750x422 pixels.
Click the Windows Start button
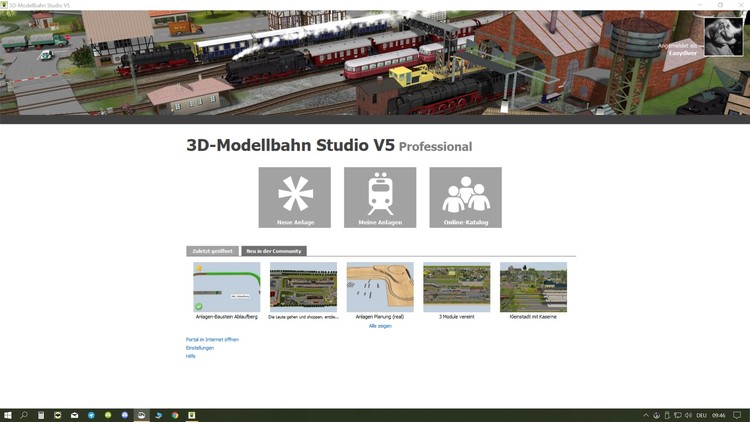pyautogui.click(x=8, y=415)
